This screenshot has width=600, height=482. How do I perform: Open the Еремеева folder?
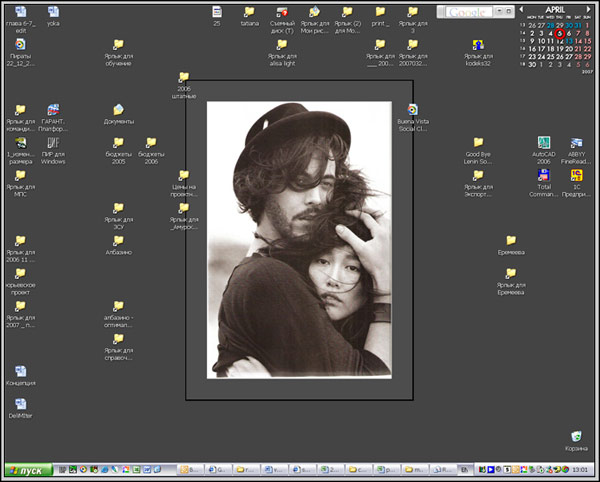511,241
